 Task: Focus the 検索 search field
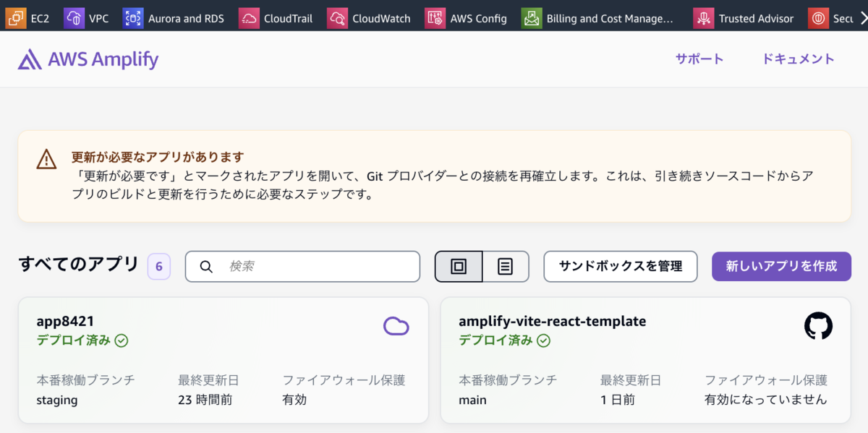tap(302, 266)
